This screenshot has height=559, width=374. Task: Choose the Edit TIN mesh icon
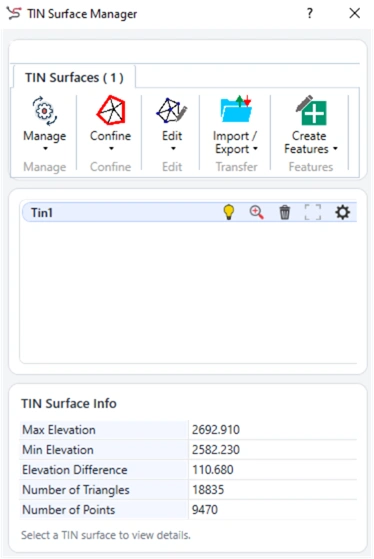tap(171, 111)
